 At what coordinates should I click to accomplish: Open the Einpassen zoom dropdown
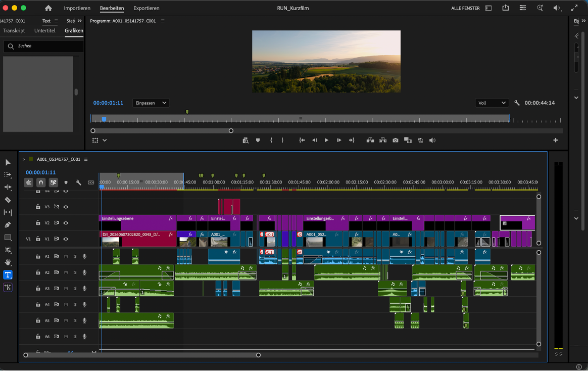coord(151,103)
